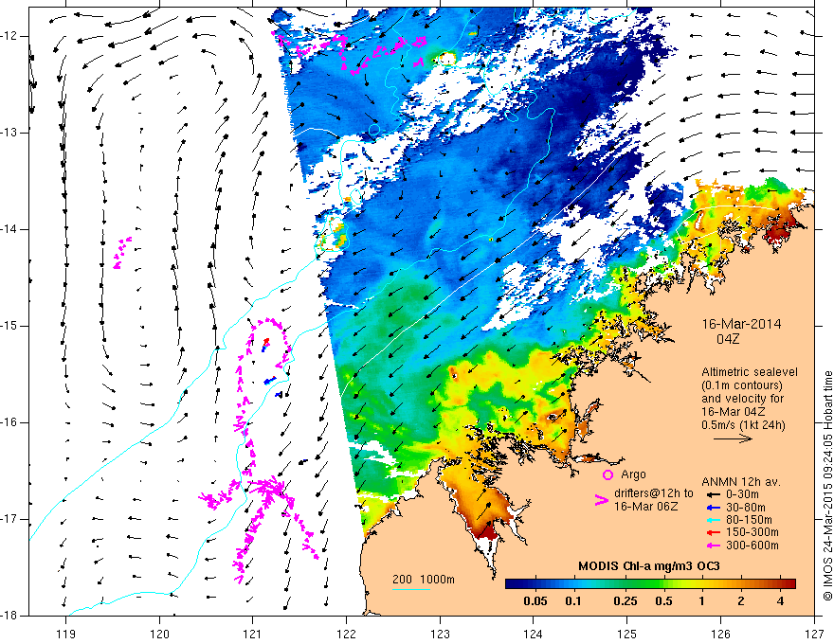The height and width of the screenshot is (644, 834).
Task: Click the '127' longitude axis label
Action: point(814,634)
